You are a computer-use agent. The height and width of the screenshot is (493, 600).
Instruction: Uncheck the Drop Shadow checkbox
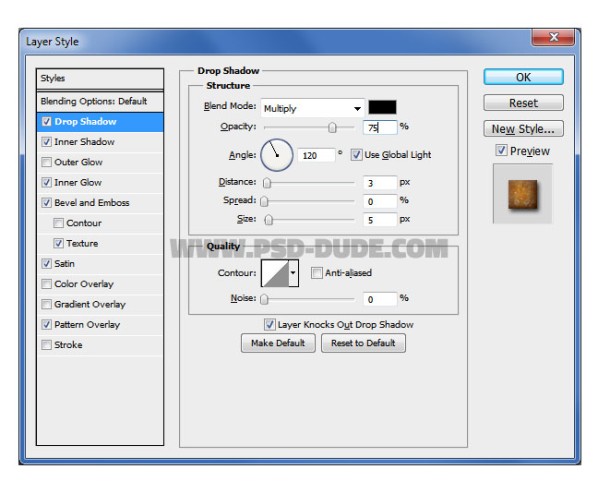(x=47, y=122)
